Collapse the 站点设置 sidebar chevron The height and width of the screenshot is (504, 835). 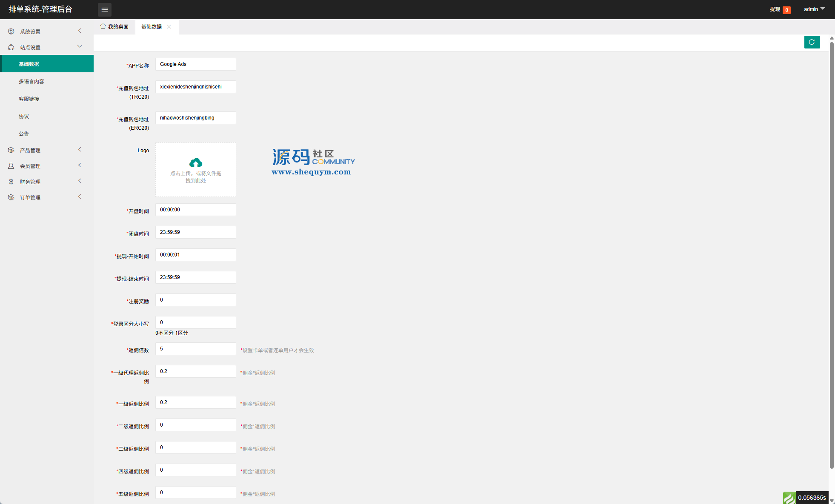point(80,47)
